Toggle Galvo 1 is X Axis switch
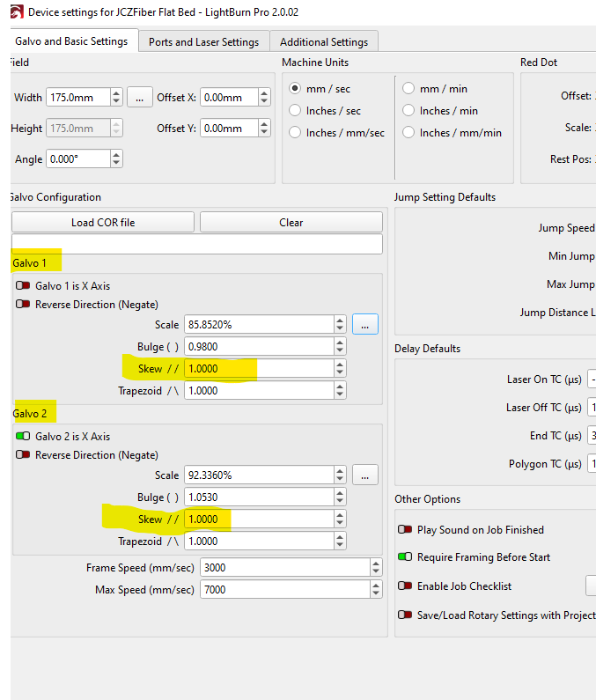This screenshot has width=596, height=700. [x=23, y=286]
